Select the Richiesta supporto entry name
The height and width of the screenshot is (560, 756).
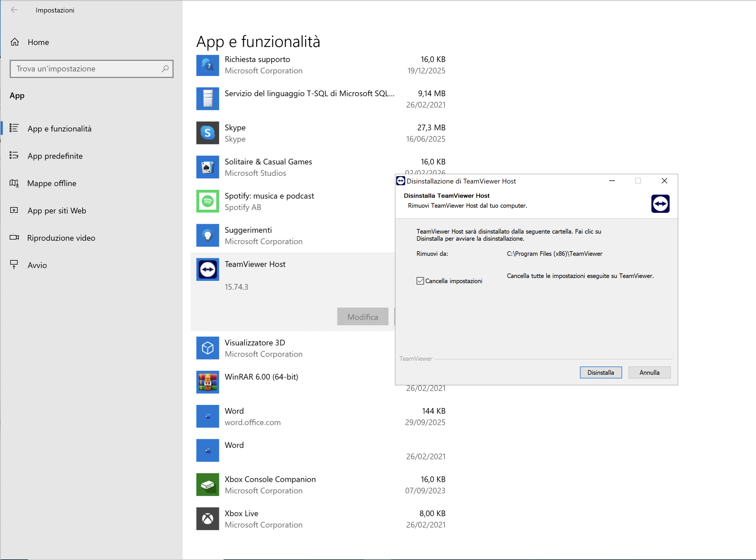[x=257, y=59]
